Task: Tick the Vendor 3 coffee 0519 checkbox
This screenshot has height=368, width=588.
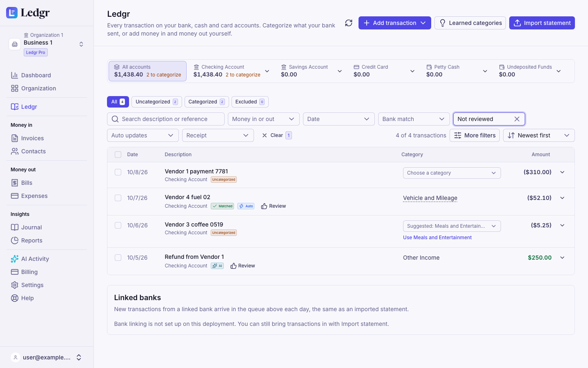Action: click(118, 225)
